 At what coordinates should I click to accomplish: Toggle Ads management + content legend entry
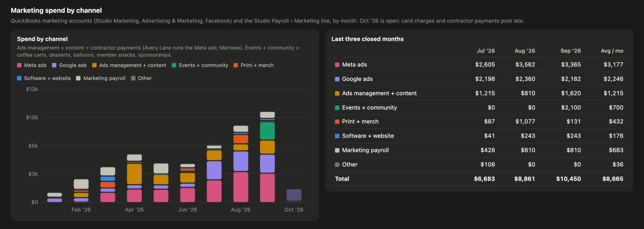pyautogui.click(x=129, y=65)
